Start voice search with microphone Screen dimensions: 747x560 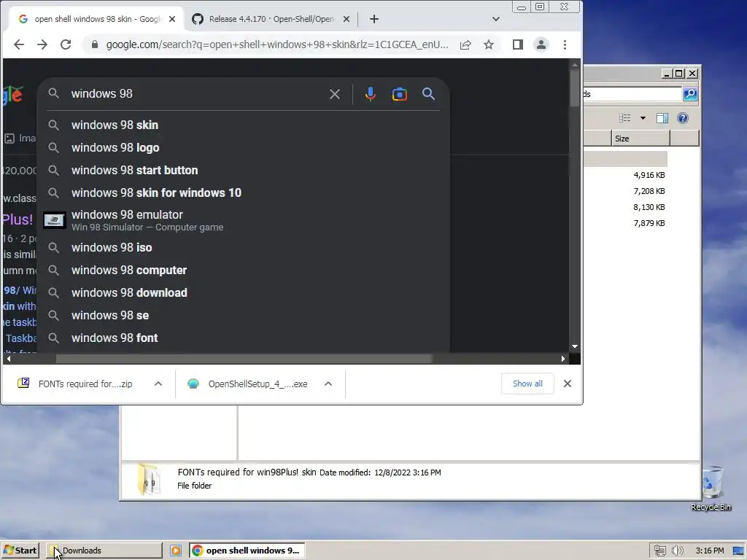point(370,94)
